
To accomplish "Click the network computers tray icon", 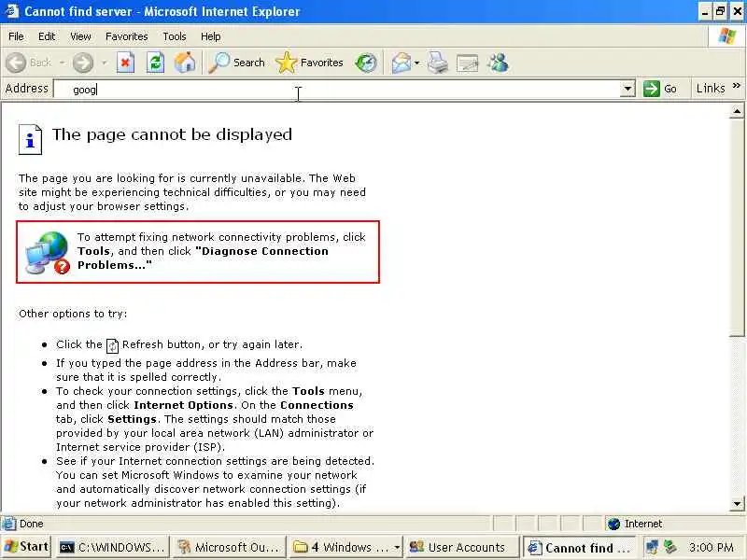I will [652, 548].
